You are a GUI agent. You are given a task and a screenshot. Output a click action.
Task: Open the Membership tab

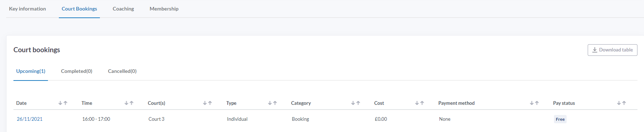pos(164,9)
